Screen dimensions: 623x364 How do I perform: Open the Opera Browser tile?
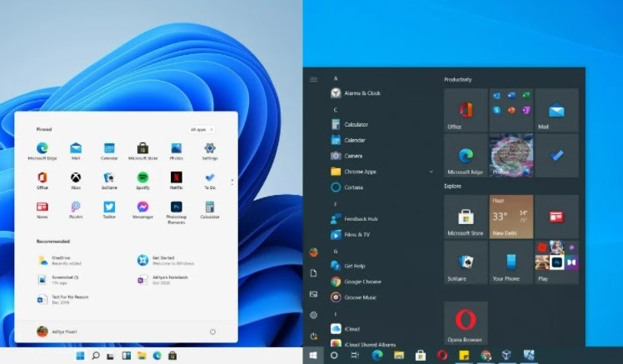coord(466,322)
